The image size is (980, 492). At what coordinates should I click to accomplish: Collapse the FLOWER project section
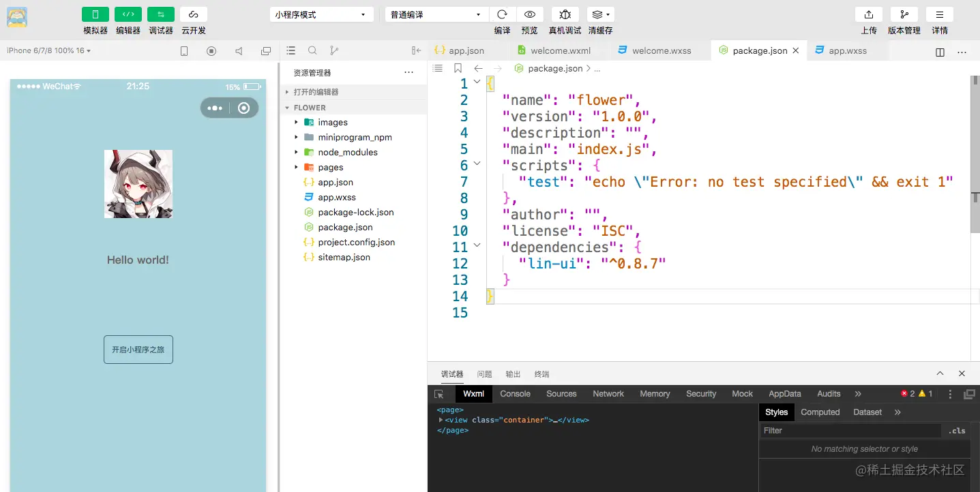click(x=355, y=108)
